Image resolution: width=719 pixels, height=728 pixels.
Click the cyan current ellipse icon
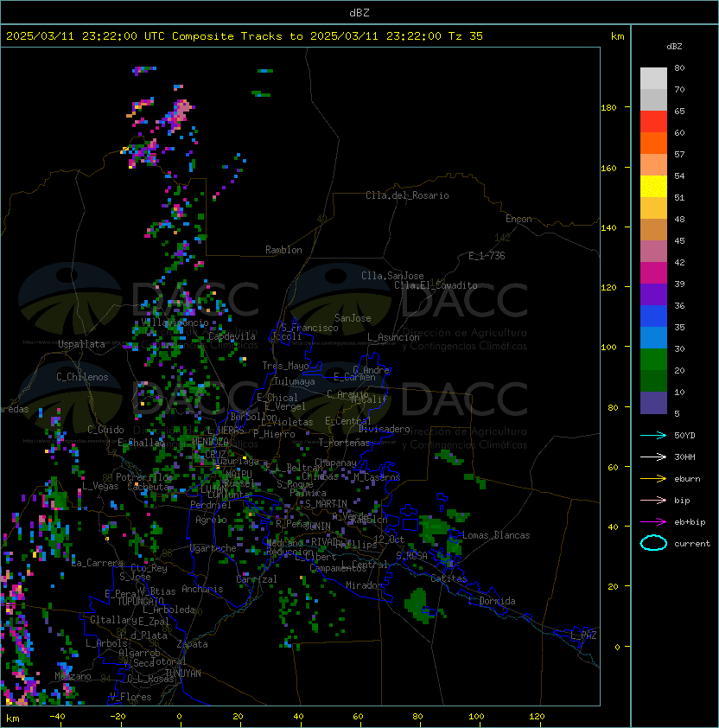pyautogui.click(x=653, y=543)
